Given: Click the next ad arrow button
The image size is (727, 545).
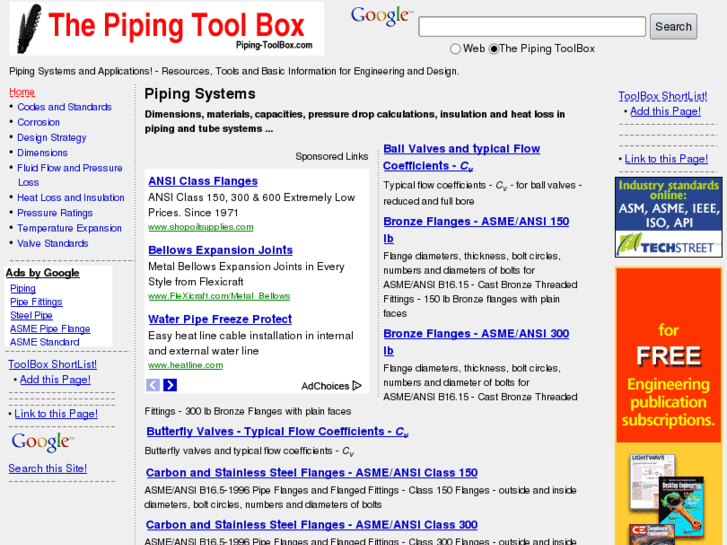Looking at the screenshot, I should point(170,385).
